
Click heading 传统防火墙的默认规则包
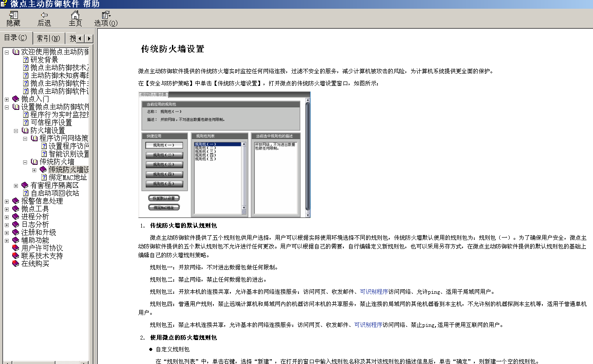pos(183,225)
